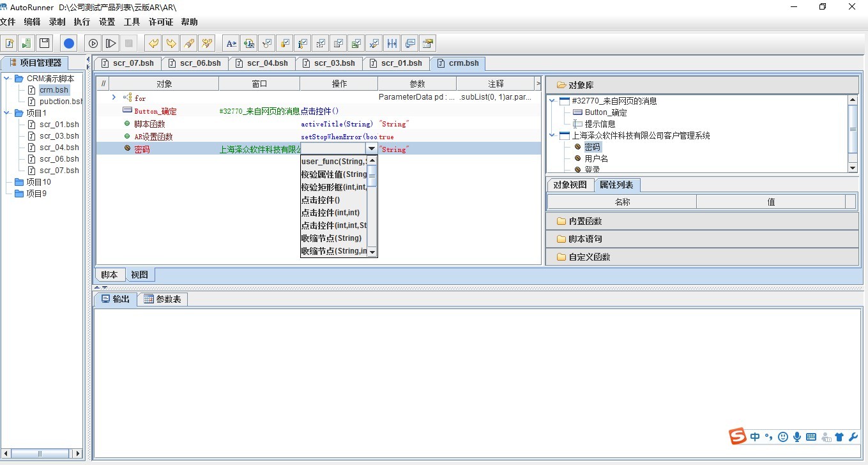Click the checkmark with magnifier toolbar icon
Viewport: 868px width, 465px height.
pos(267,43)
